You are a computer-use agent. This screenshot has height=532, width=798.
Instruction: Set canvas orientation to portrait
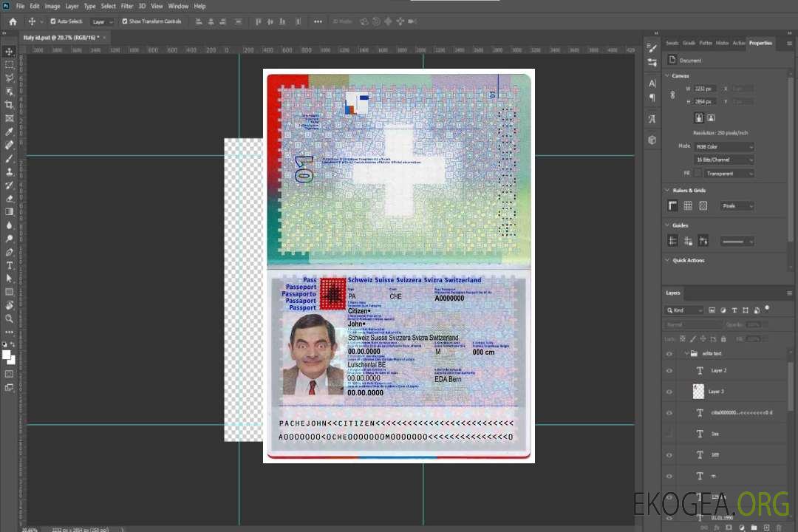pos(699,118)
